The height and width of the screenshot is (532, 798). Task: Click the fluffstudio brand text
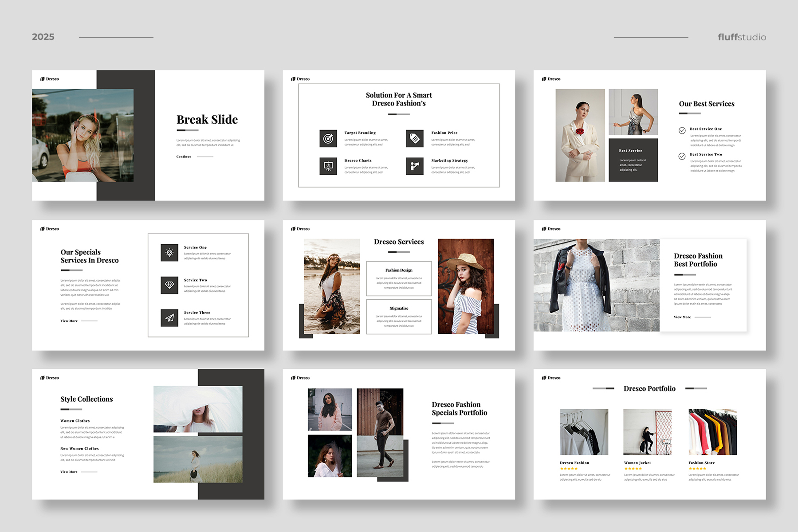pos(742,37)
